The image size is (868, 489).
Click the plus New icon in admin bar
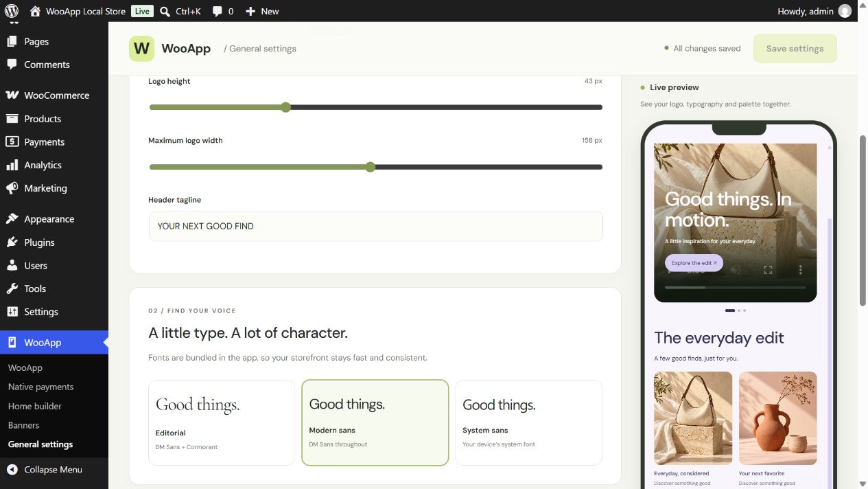click(250, 11)
